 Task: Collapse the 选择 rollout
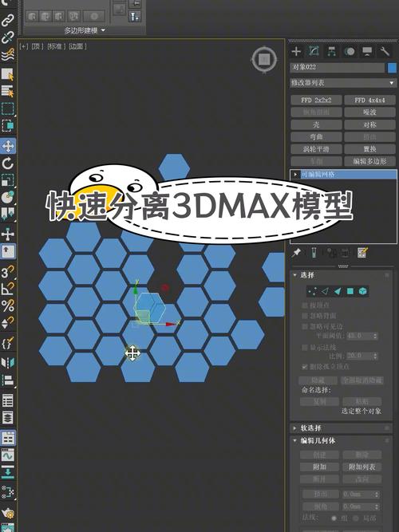coord(294,275)
